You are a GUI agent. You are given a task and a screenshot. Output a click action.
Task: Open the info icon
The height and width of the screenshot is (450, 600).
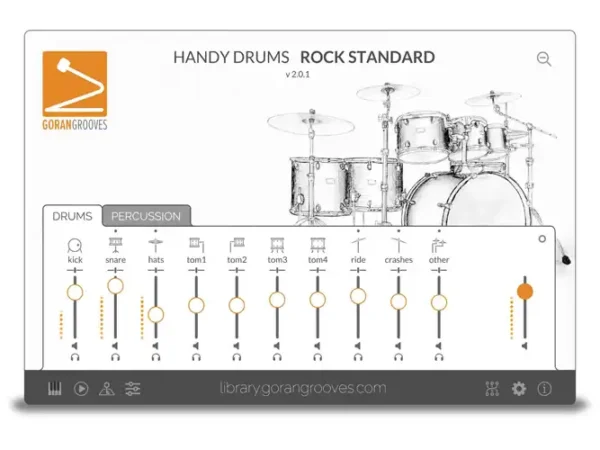544,389
